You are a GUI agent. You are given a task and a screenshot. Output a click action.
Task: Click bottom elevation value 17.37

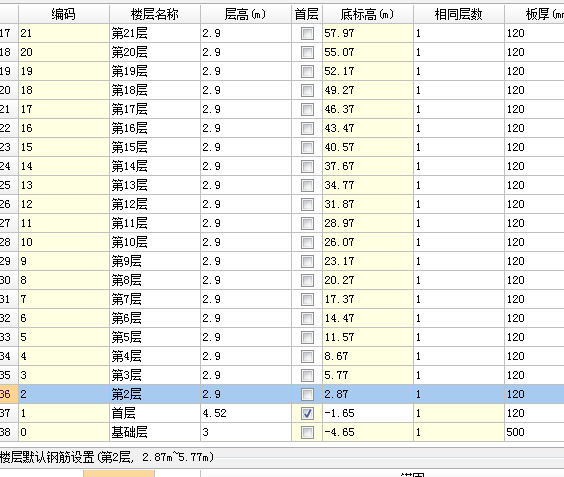coord(368,299)
